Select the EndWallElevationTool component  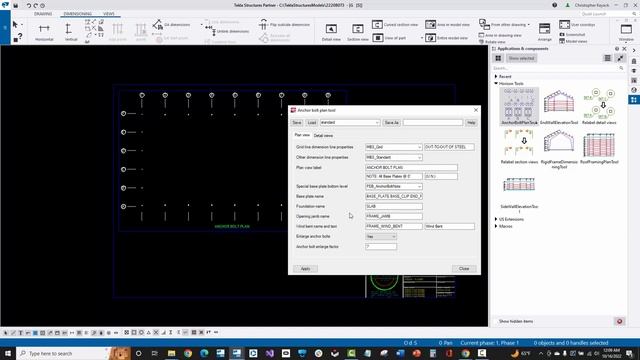[x=559, y=106]
